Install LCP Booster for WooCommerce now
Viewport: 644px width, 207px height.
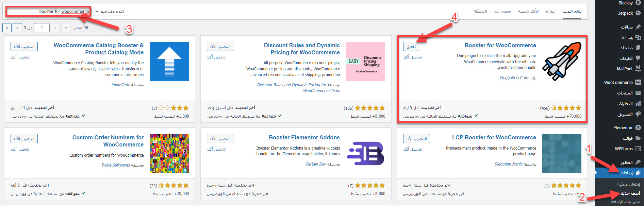416,138
